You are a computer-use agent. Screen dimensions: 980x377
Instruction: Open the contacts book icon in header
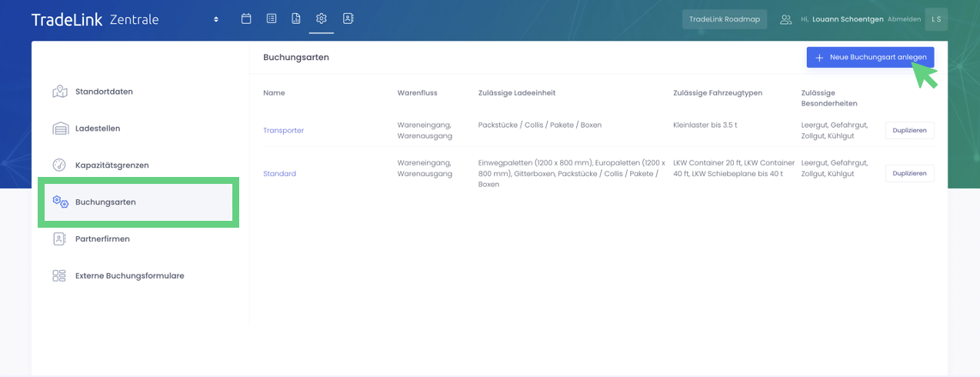click(x=348, y=18)
